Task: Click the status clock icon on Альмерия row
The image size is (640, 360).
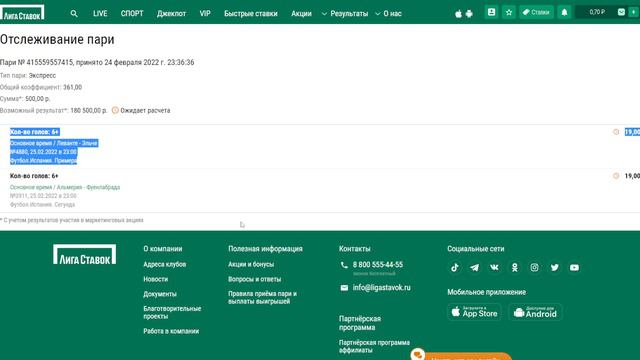Action: point(616,176)
